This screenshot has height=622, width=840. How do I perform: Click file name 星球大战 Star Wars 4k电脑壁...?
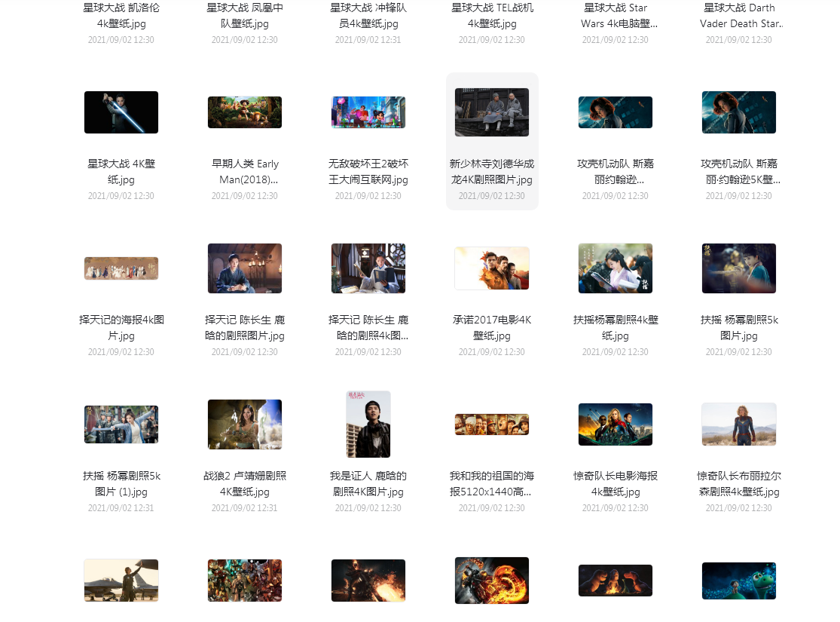point(619,16)
